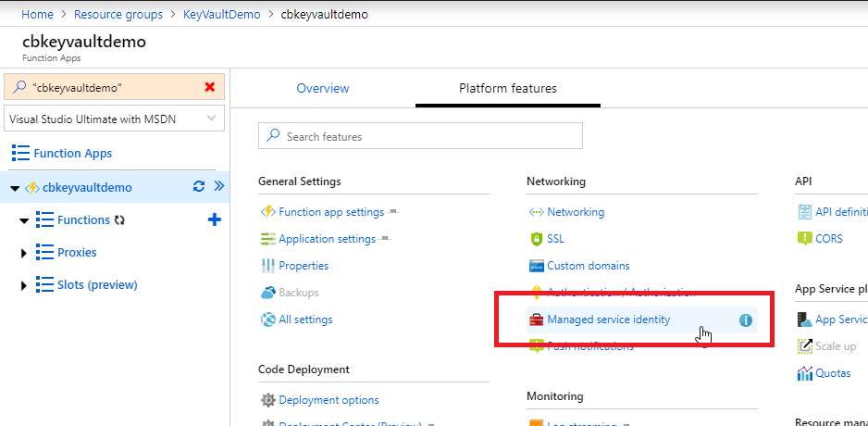The height and width of the screenshot is (426, 868).
Task: Select cbkeyvaultdemo in the tree
Action: click(x=87, y=187)
